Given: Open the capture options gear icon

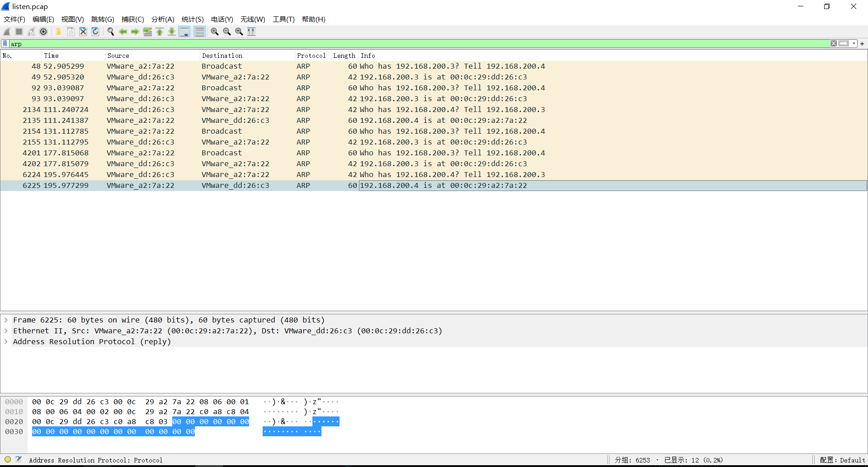Looking at the screenshot, I should [43, 32].
